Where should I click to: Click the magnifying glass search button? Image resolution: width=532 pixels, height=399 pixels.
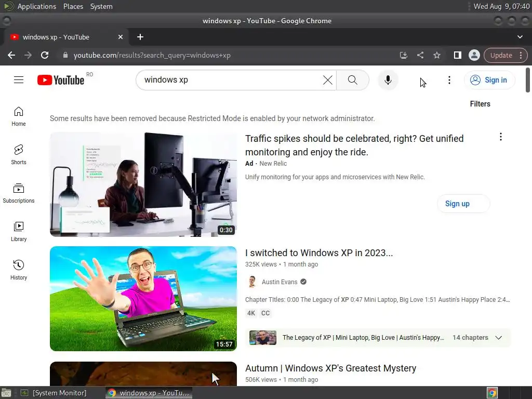[353, 80]
